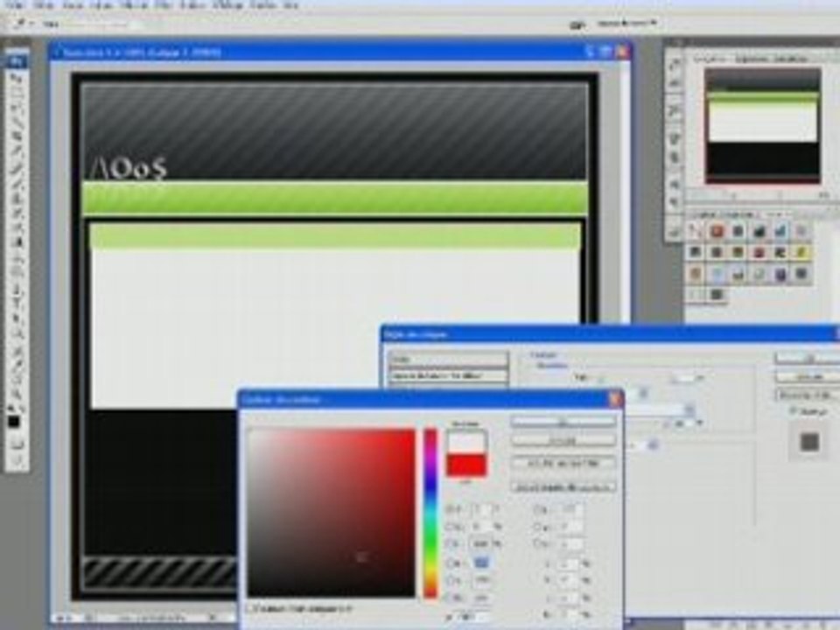Click the Navigator preview thumbnail
Image resolution: width=840 pixels, height=630 pixels.
(x=763, y=126)
